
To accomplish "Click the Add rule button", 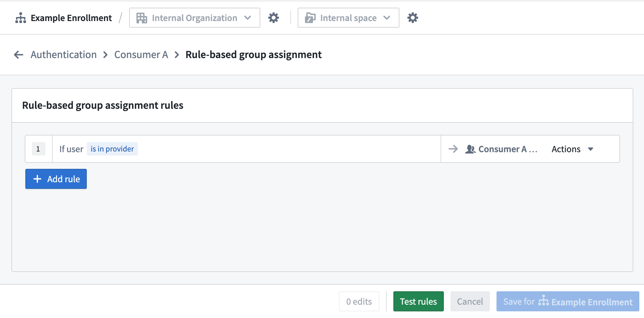I will click(56, 179).
